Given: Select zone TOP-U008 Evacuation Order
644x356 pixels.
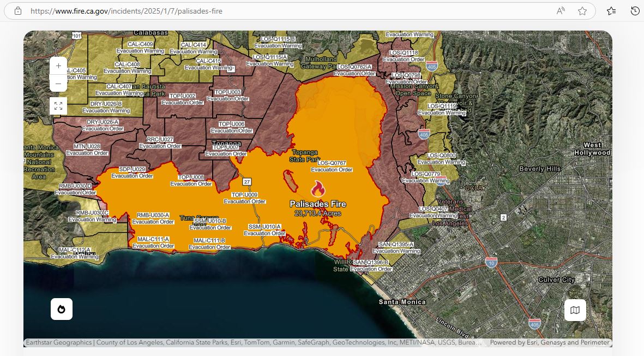Looking at the screenshot, I should point(191,181).
